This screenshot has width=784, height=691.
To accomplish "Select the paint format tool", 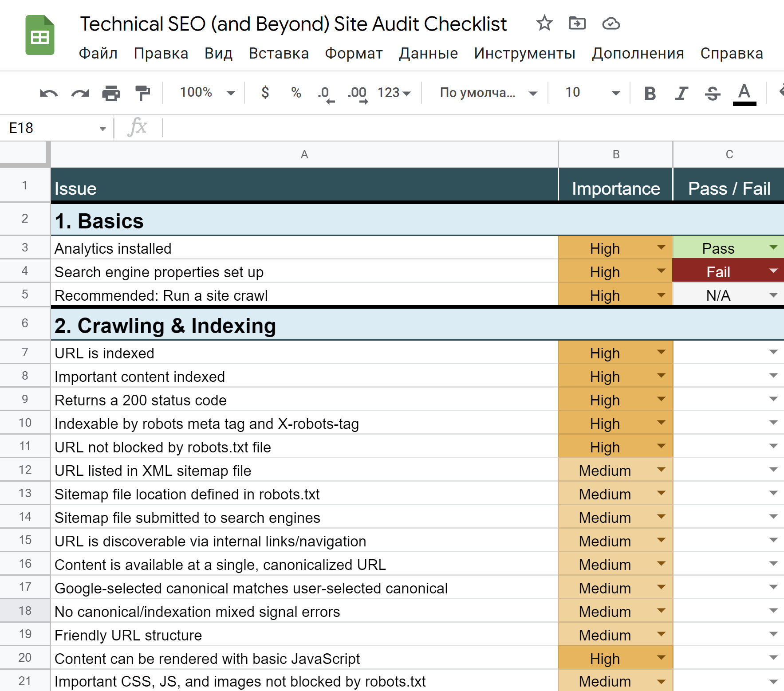I will [x=142, y=93].
